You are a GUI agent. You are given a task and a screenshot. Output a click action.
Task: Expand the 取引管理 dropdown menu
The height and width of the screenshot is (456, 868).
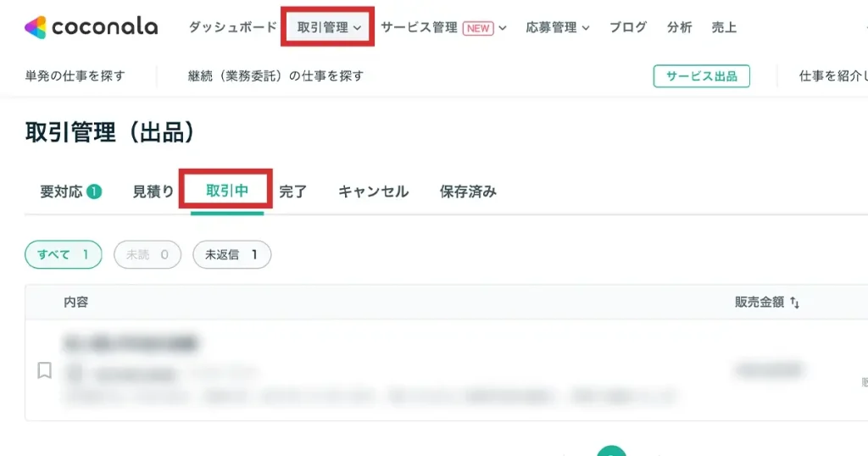329,27
